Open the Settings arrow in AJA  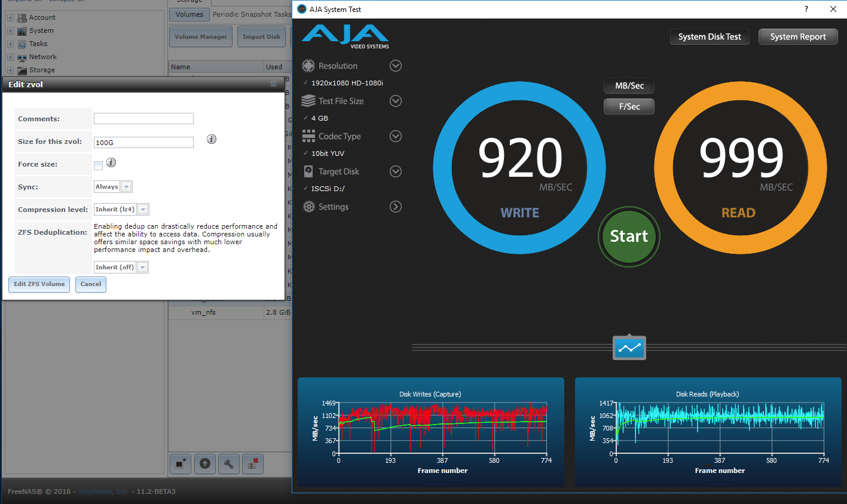(x=396, y=207)
